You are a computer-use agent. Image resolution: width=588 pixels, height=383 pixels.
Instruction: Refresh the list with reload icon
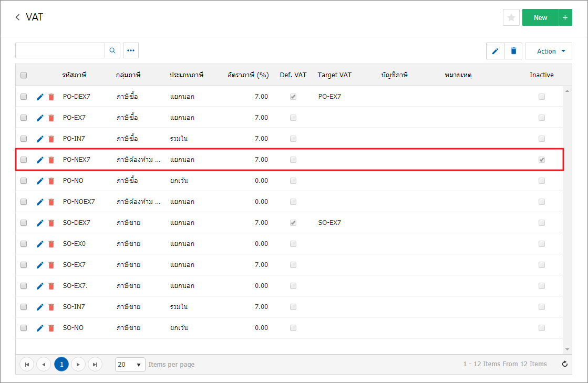click(565, 364)
